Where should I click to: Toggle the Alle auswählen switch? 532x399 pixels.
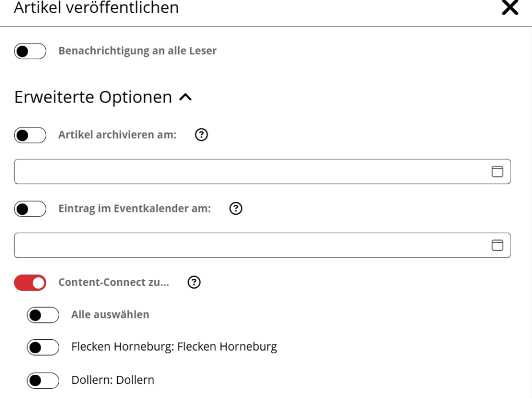tap(43, 315)
